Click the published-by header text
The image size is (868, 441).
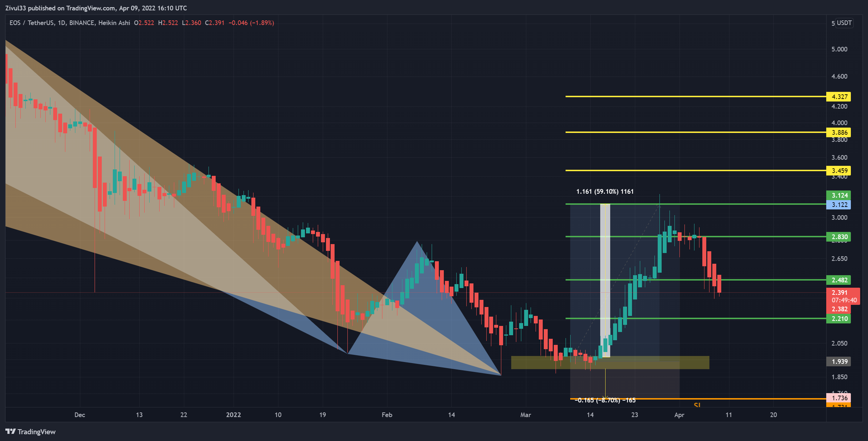click(96, 8)
